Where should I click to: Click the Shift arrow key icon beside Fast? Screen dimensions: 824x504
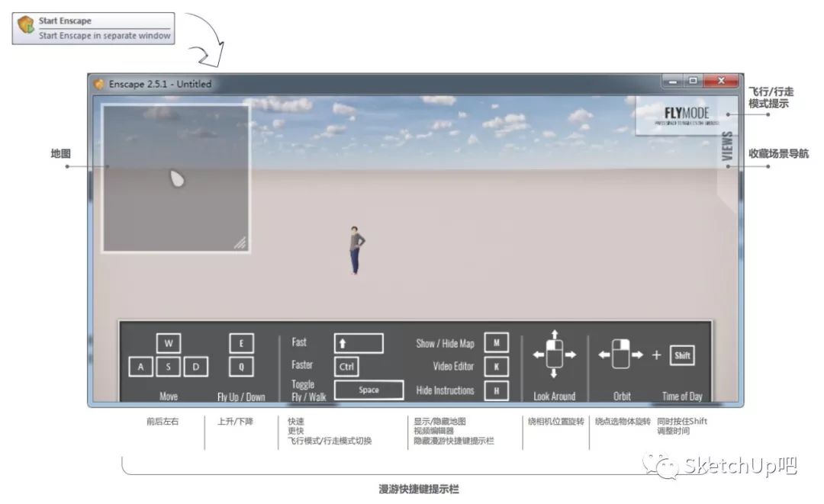[x=359, y=343]
